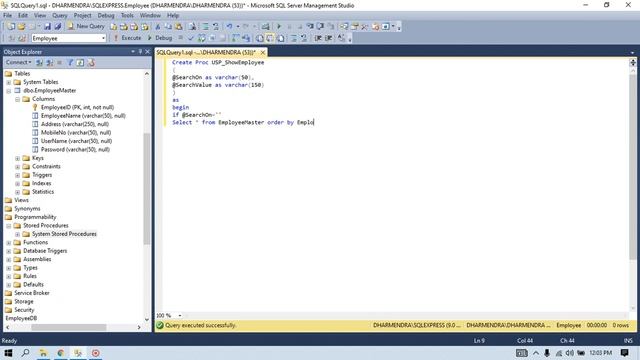Open the taskbar search icon
Image resolution: width=640 pixels, height=360 pixels.
(x=25, y=353)
